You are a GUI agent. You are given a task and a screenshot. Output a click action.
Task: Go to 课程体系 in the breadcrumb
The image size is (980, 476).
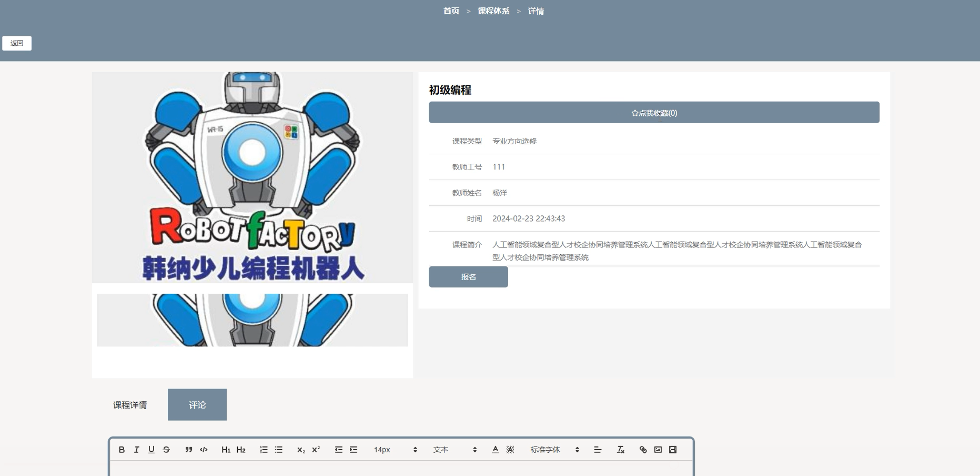[x=493, y=11]
